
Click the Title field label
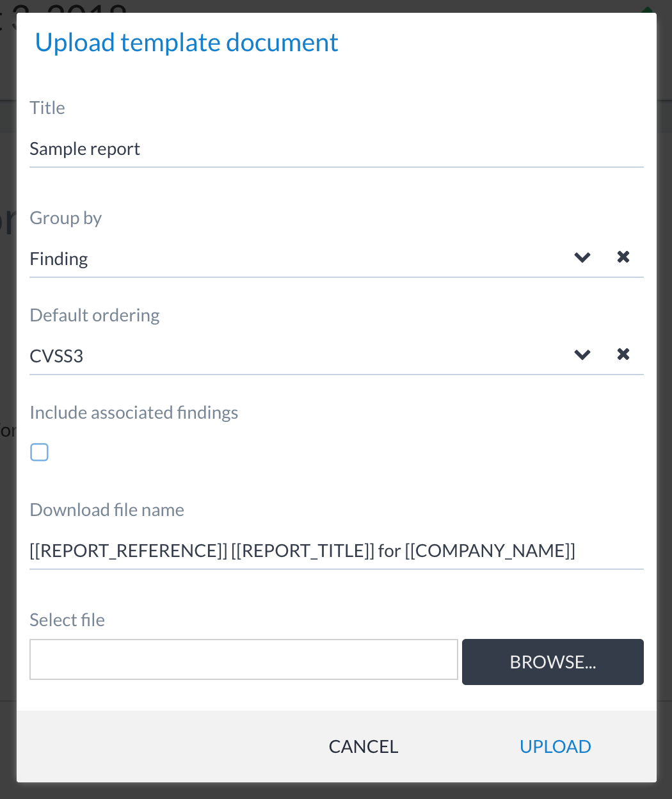47,108
